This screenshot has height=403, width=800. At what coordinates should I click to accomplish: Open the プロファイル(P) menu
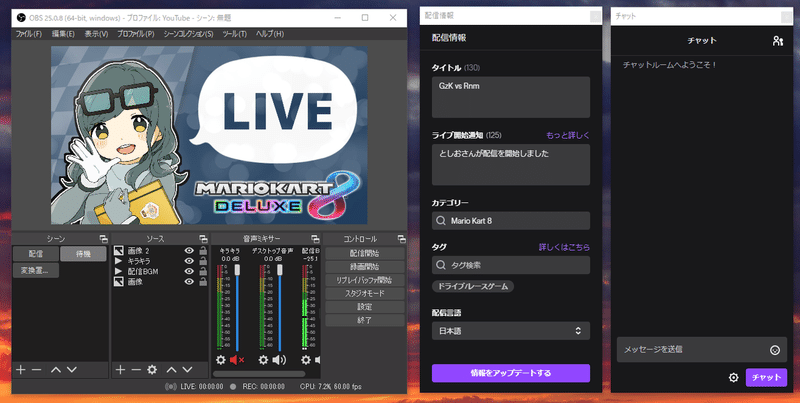tap(136, 34)
